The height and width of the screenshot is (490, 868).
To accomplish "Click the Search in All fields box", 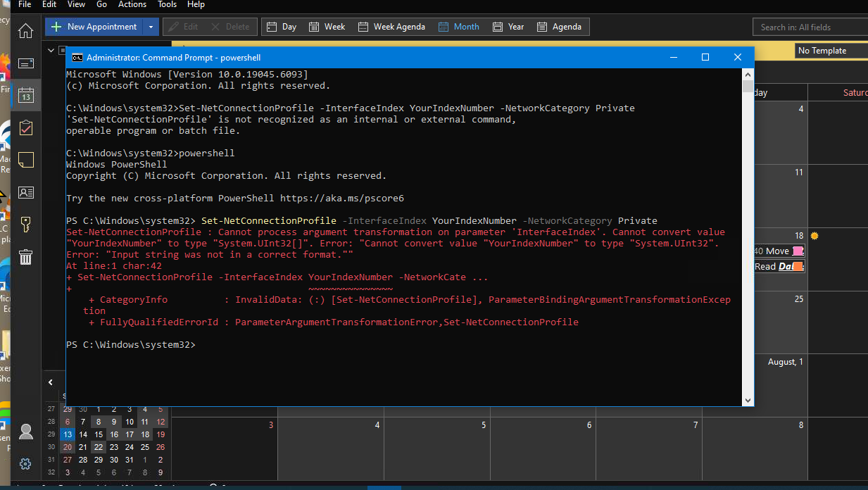I will [811, 27].
